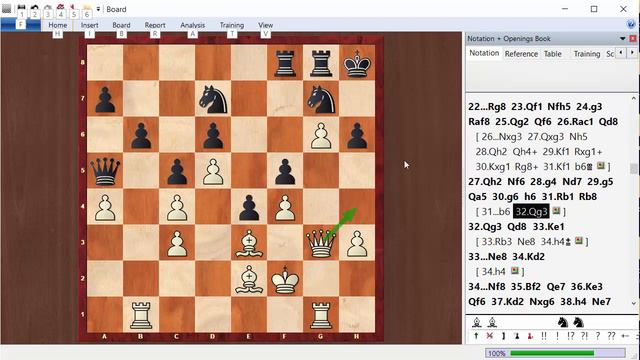Select move 23.Qf1 in notation
Image resolution: width=640 pixels, height=360 pixels.
[x=527, y=107]
